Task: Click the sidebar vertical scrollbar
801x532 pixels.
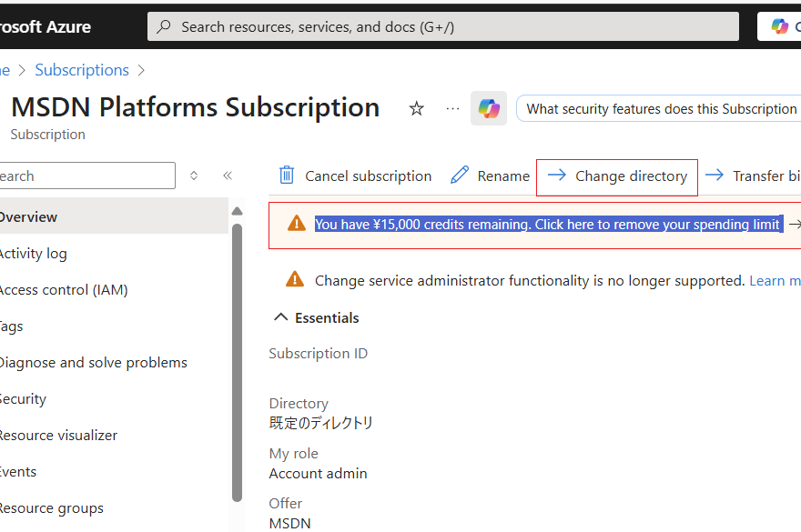Action: [x=238, y=364]
